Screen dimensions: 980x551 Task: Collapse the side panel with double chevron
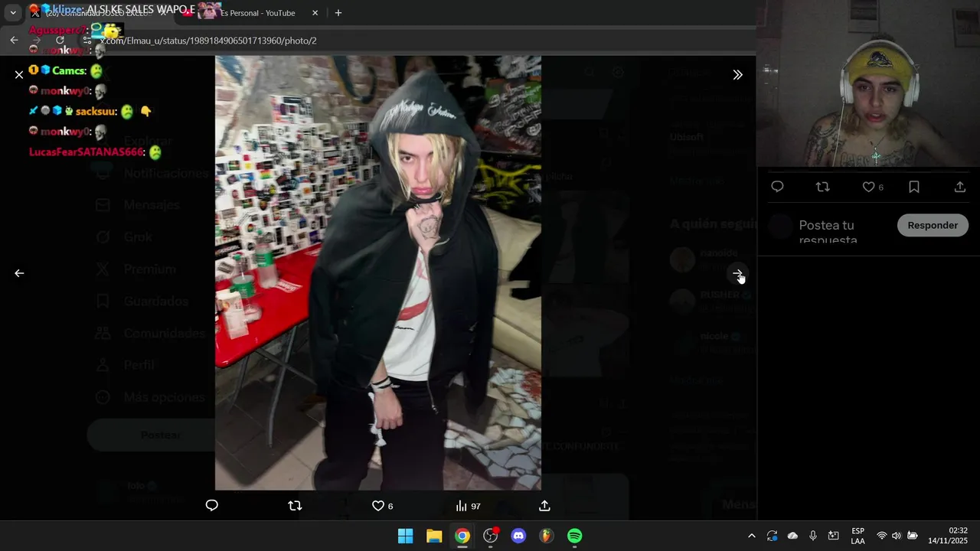click(x=737, y=75)
